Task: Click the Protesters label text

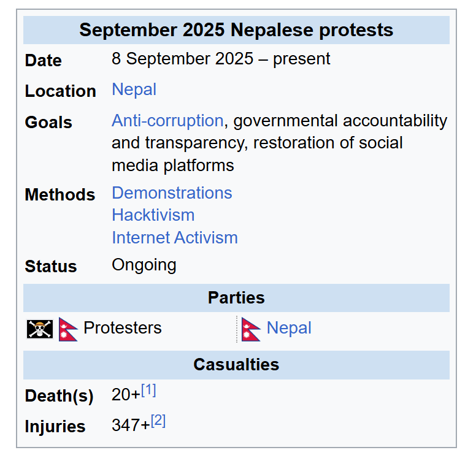Action: [x=122, y=328]
